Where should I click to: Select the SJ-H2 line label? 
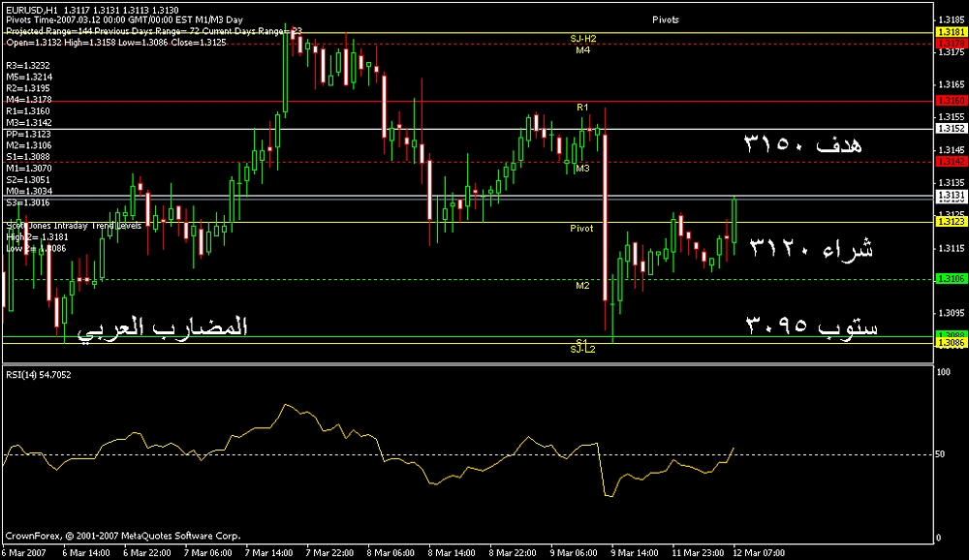coord(583,39)
